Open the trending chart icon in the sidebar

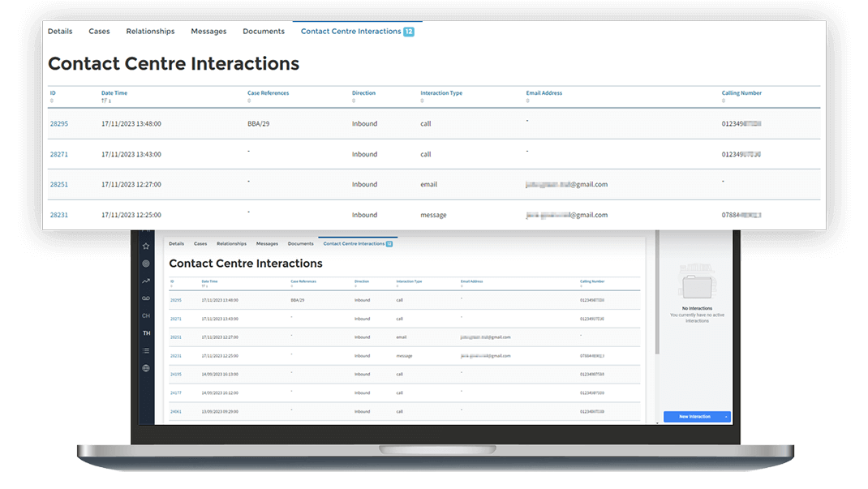145,281
